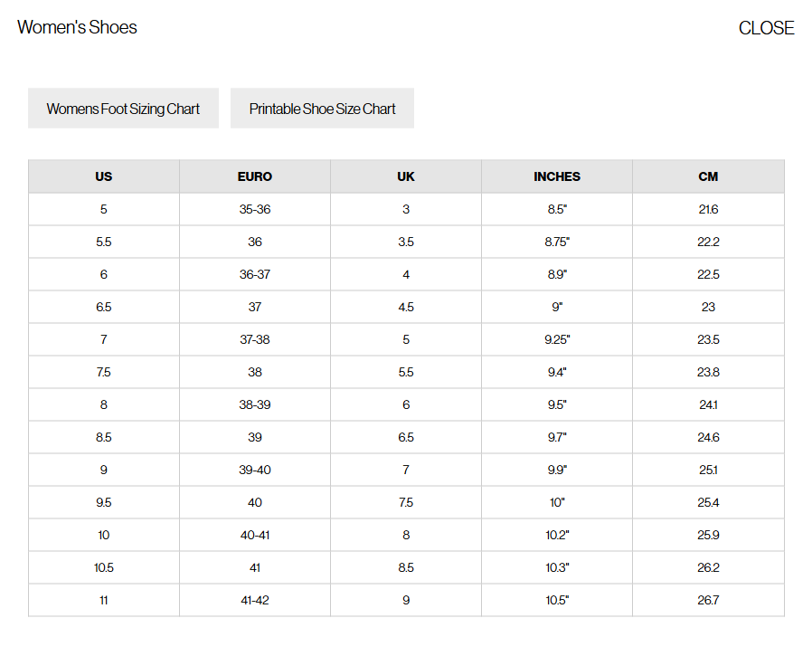This screenshot has width=812, height=656.
Task: Switch to Printable Shoe Size Chart tab
Action: coord(322,109)
